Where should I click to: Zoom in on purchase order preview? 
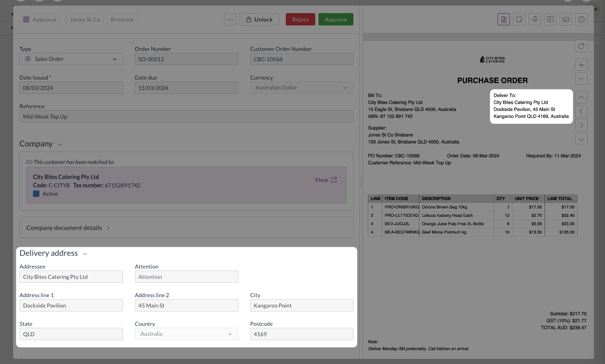coord(581,65)
